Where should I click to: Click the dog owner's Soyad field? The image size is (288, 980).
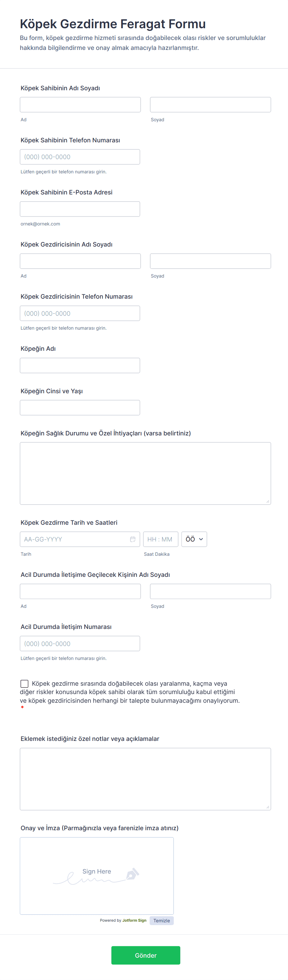pos(210,105)
